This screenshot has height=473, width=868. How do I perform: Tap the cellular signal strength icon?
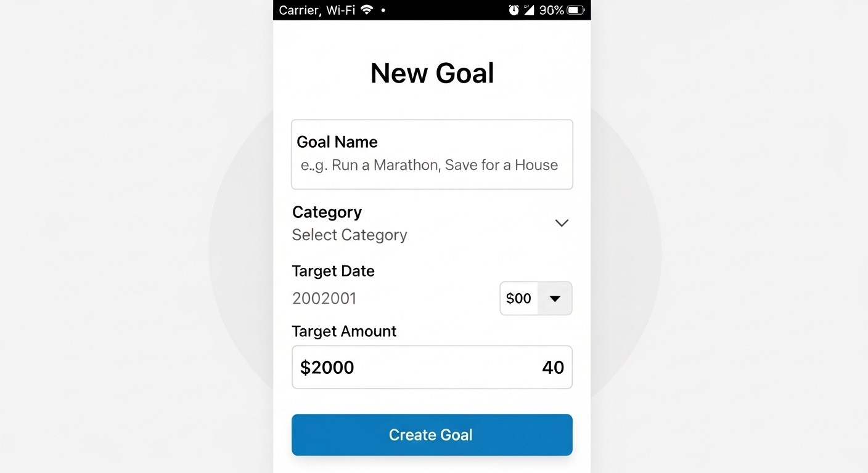point(529,10)
